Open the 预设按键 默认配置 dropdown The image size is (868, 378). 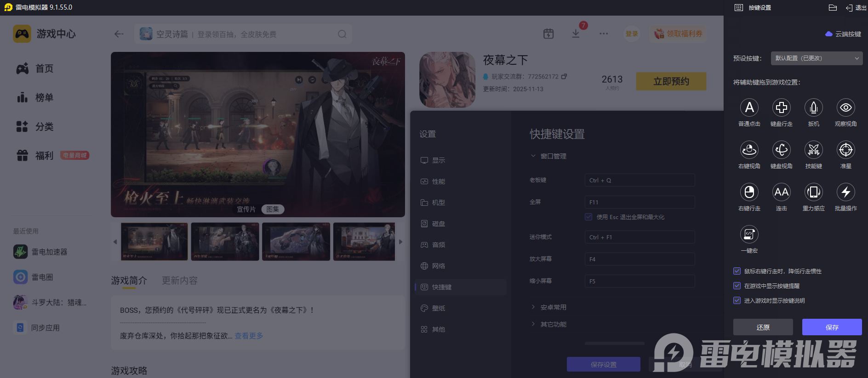817,58
